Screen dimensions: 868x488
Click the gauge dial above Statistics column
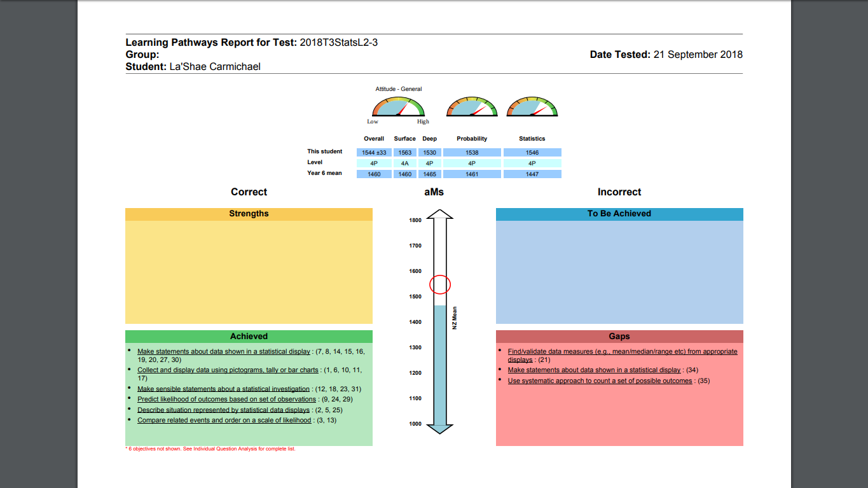coord(532,106)
